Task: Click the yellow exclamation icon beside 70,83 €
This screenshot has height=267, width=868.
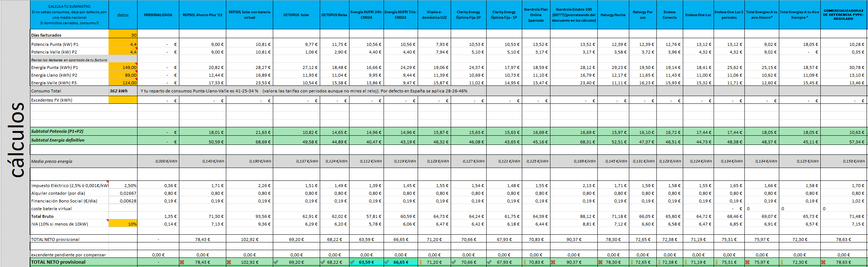Action: [525, 262]
